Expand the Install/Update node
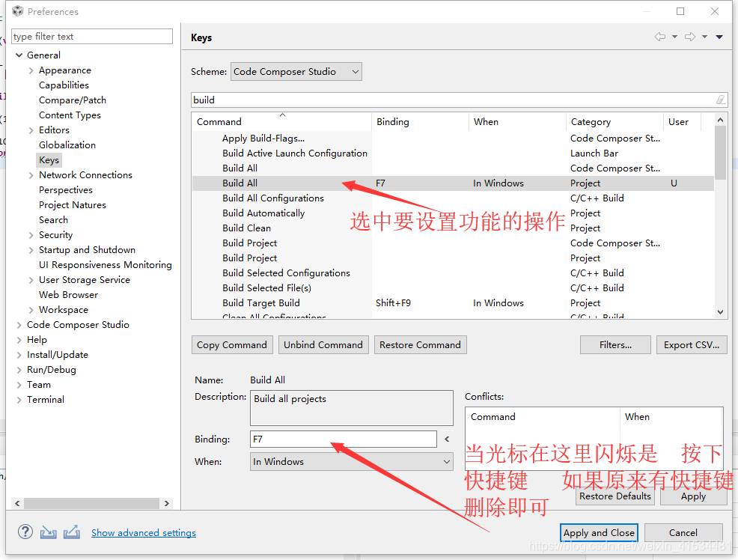This screenshot has width=738, height=560. click(x=19, y=356)
